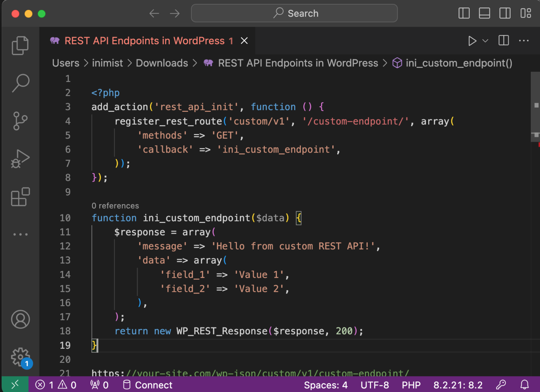Open the Extensions icon
The image size is (540, 392).
(x=20, y=197)
